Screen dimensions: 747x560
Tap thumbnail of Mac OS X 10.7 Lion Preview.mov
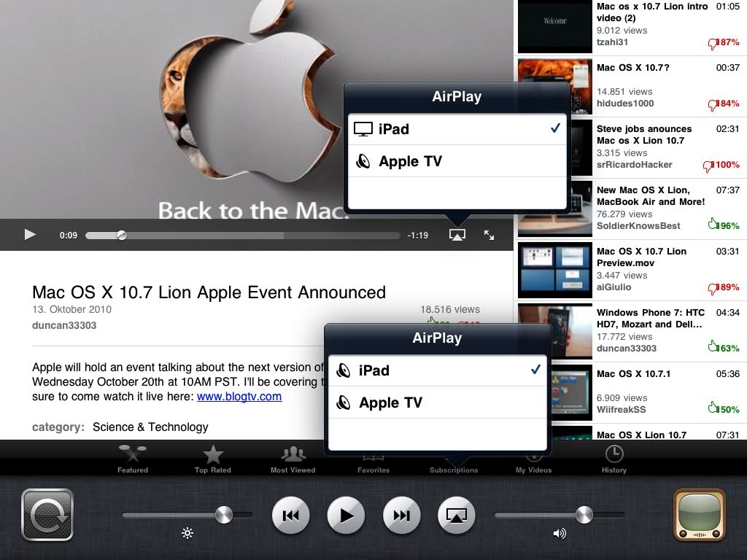[x=555, y=271]
